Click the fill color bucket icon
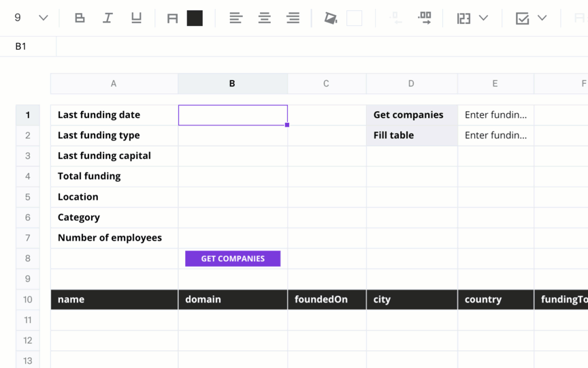588x368 pixels. point(330,18)
